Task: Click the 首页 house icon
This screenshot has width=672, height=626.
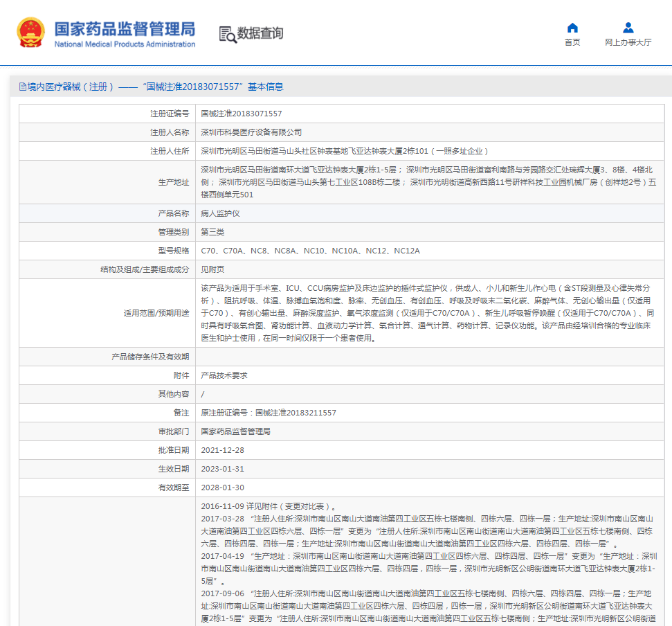Action: (x=572, y=28)
